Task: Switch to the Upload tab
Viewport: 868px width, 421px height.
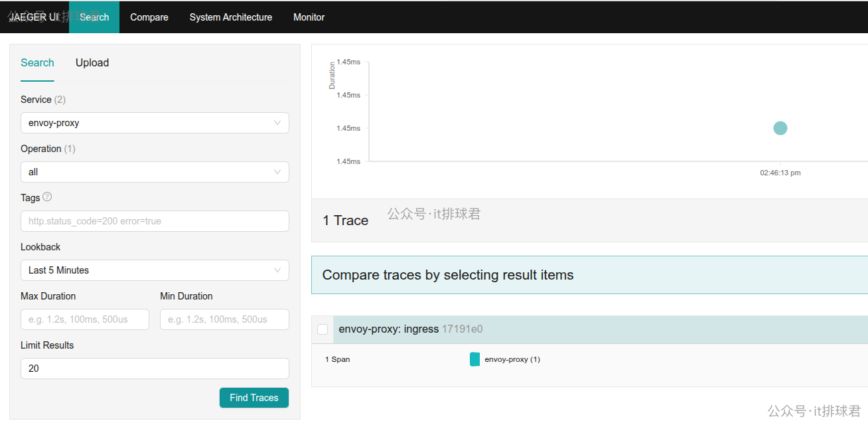Action: click(x=92, y=62)
